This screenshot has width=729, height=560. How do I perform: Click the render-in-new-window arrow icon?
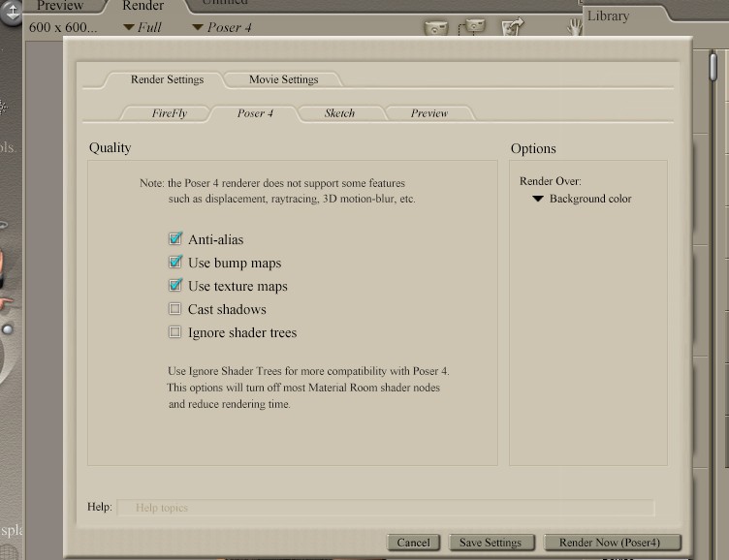[513, 27]
